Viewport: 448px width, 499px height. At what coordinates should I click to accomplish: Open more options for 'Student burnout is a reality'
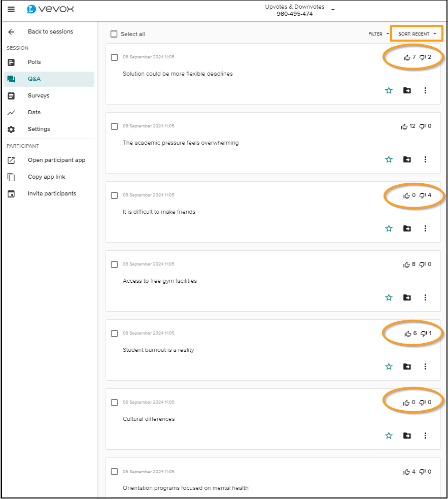click(x=425, y=367)
